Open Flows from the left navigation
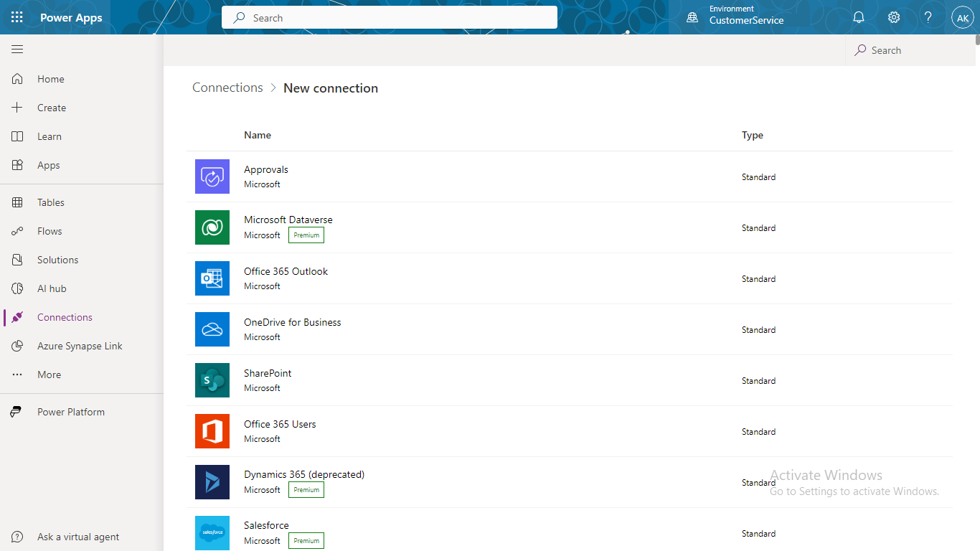This screenshot has height=551, width=980. 49,230
